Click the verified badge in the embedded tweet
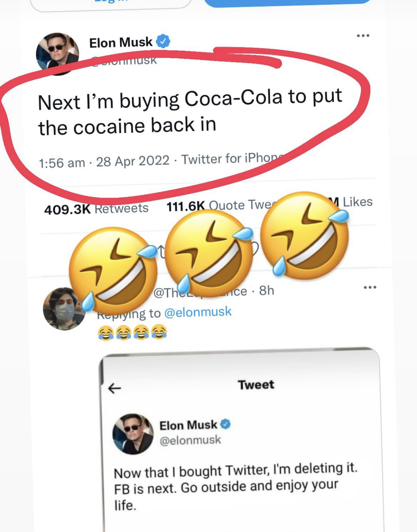The width and height of the screenshot is (417, 532). (225, 424)
